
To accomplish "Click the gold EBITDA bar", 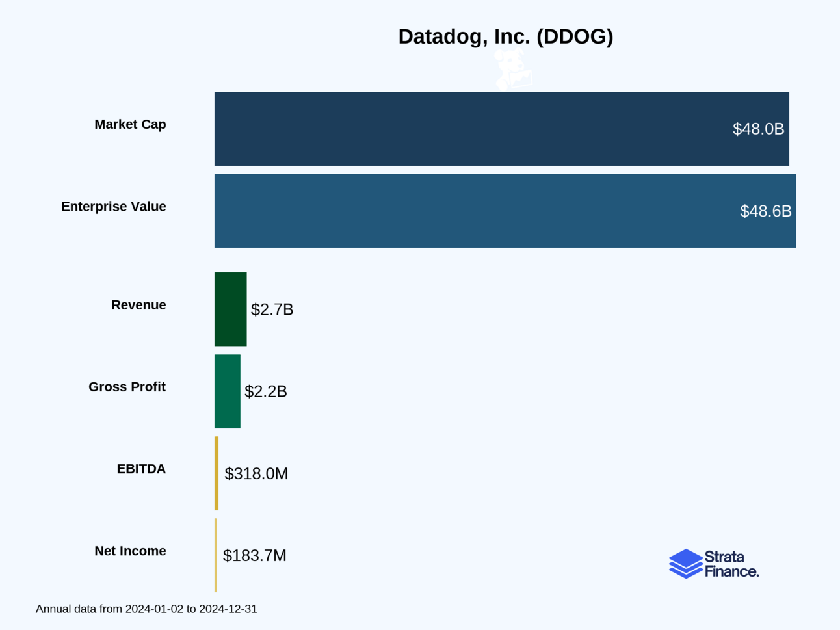I will point(217,473).
